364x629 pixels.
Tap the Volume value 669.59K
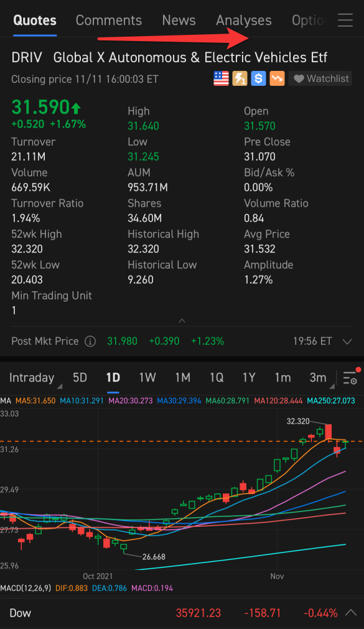pos(30,187)
